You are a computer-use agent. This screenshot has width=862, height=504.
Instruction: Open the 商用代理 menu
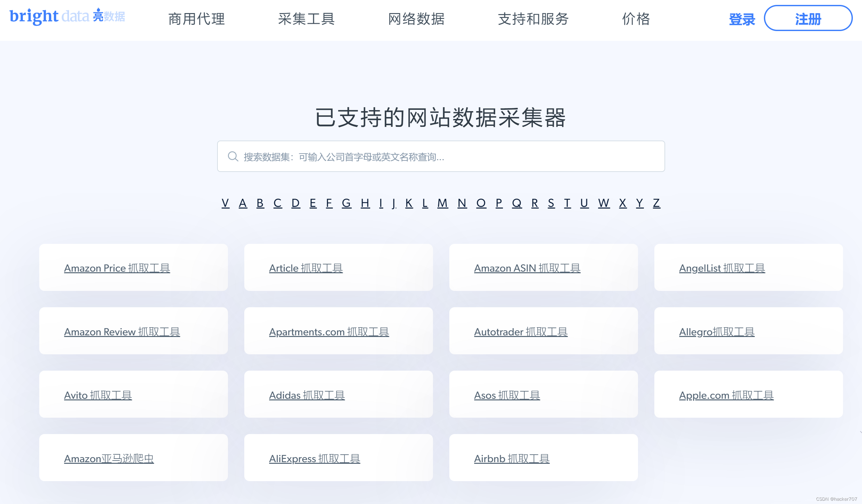[197, 19]
